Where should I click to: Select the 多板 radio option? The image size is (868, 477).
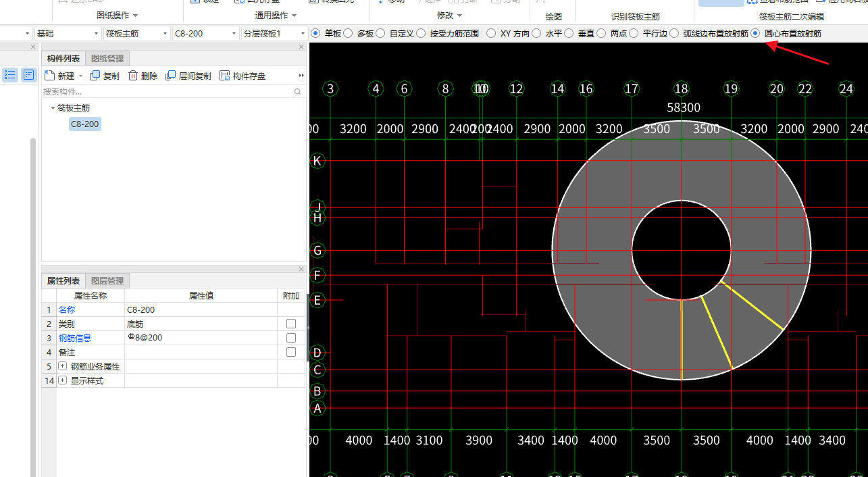[349, 33]
